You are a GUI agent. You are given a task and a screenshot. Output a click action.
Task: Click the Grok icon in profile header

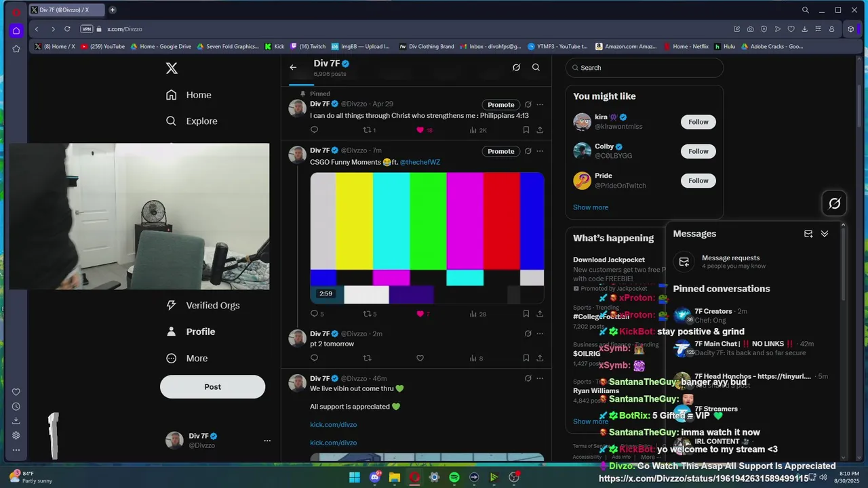coord(516,67)
